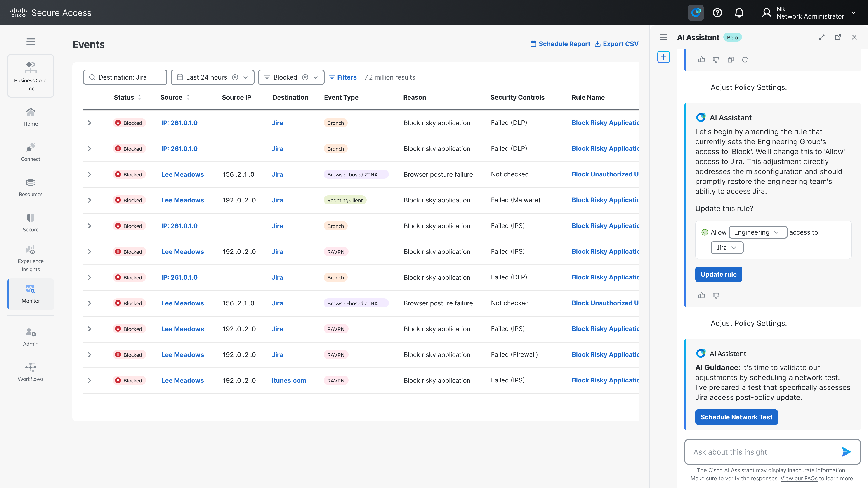Copy response using the copy icon
Screen dimensions: 868x488
[x=731, y=60]
